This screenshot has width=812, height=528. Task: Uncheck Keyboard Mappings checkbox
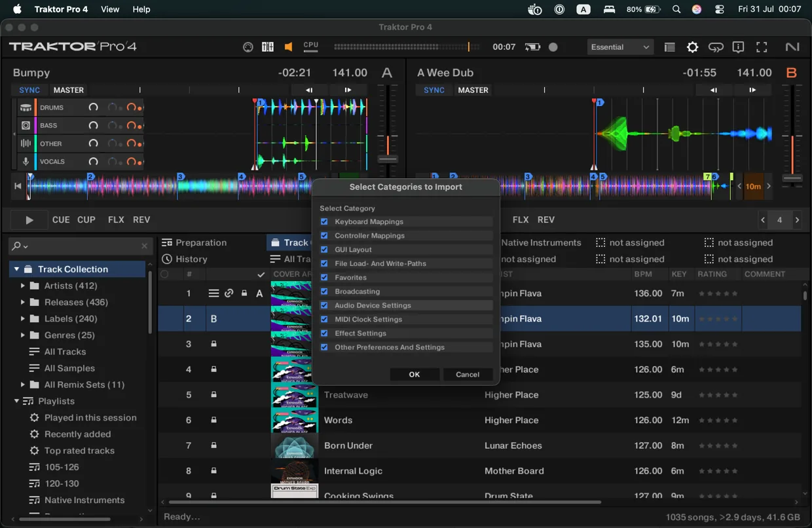tap(324, 221)
